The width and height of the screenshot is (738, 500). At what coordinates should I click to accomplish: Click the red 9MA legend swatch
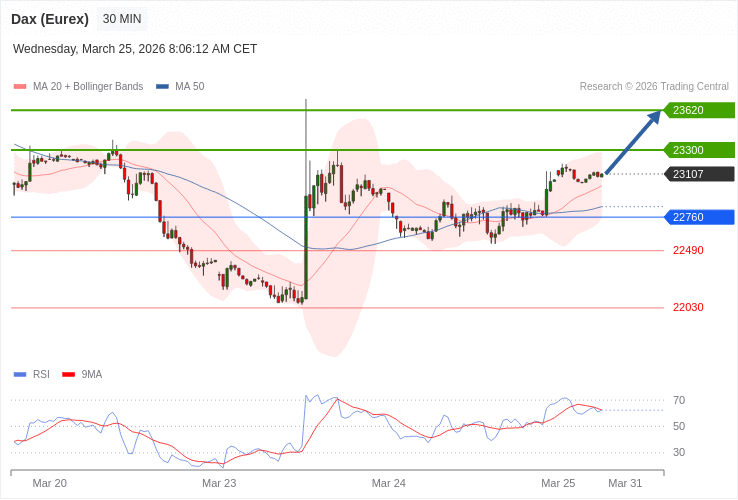[x=68, y=375]
